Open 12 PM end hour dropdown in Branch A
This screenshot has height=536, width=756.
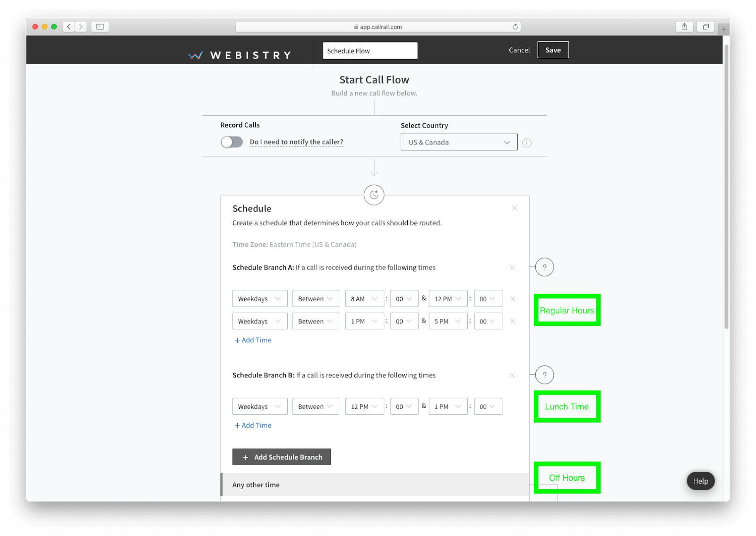click(448, 299)
